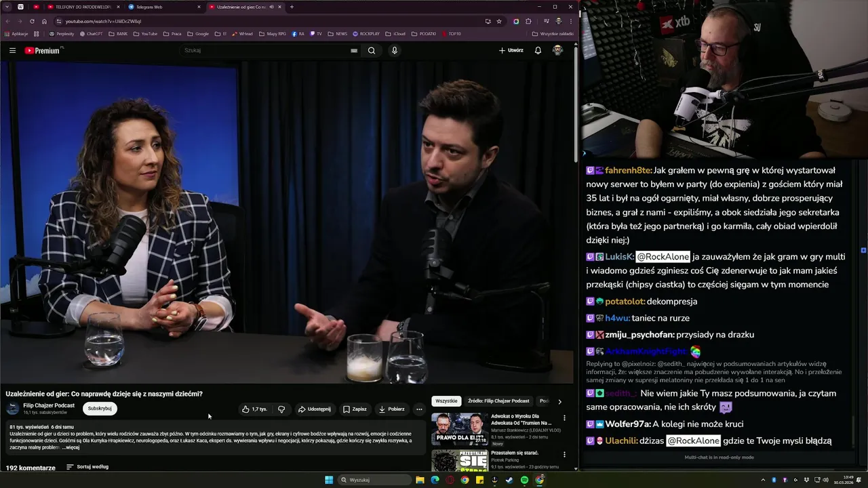This screenshot has height=488, width=868.
Task: Open the YouTube hamburger guide menu
Action: click(x=12, y=50)
